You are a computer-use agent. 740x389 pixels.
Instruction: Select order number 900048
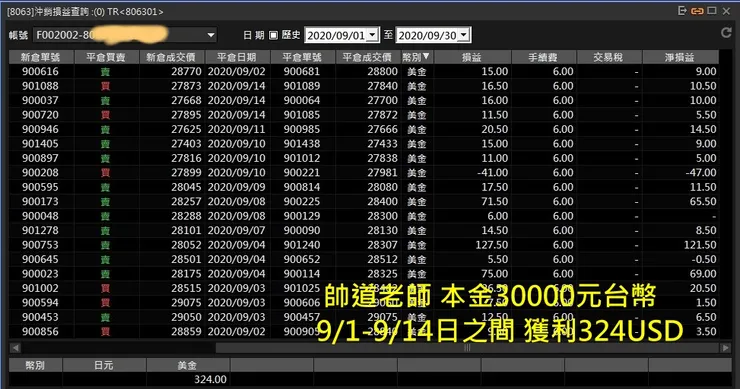click(x=41, y=216)
